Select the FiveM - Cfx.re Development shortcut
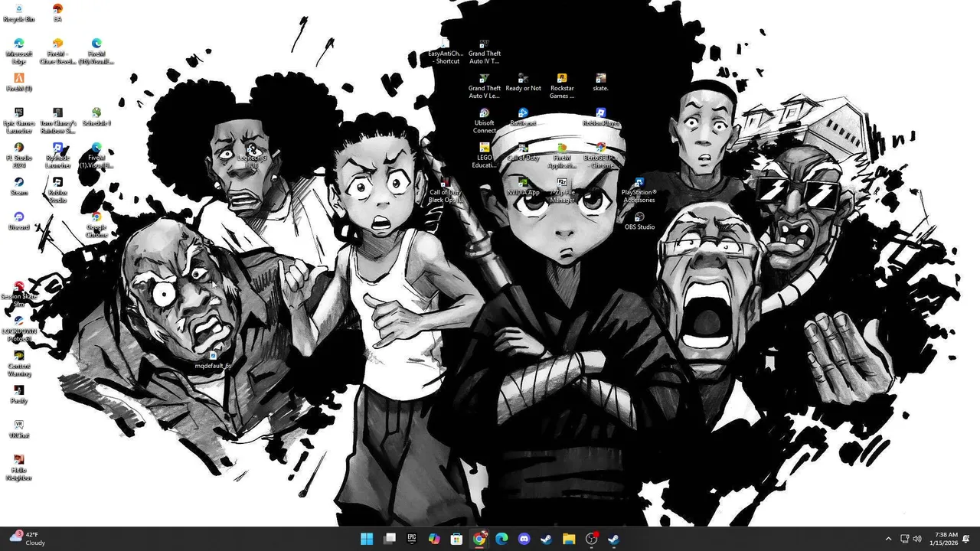This screenshot has height=551, width=980. (57, 51)
